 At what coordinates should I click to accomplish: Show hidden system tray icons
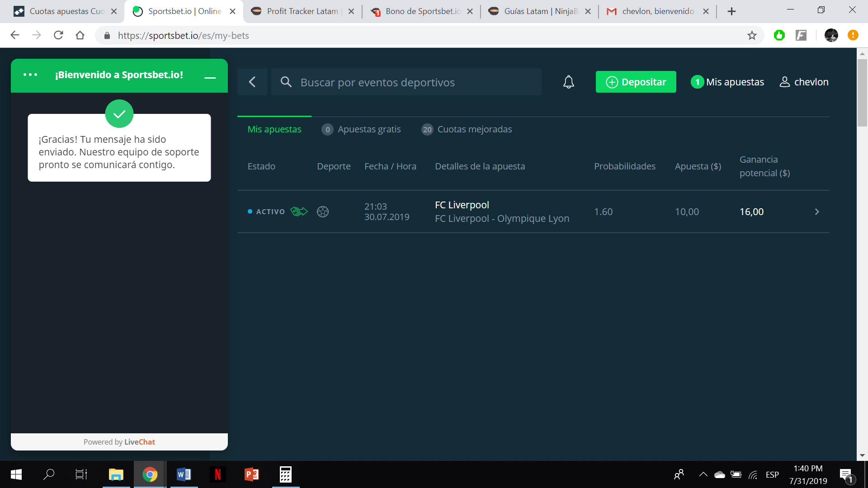pos(703,474)
